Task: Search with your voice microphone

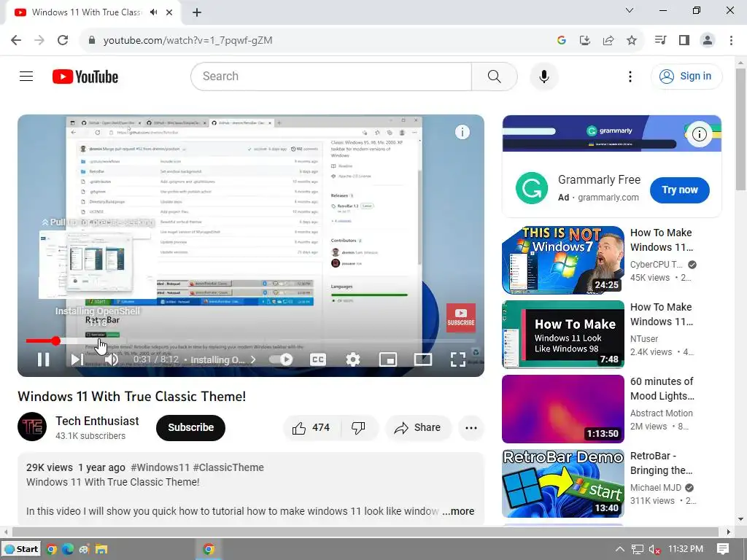Action: click(x=544, y=76)
